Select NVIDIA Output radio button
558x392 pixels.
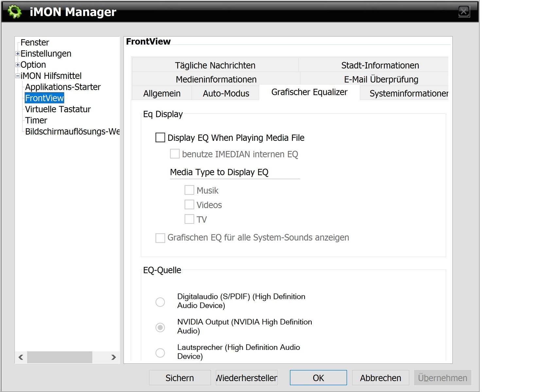[160, 327]
